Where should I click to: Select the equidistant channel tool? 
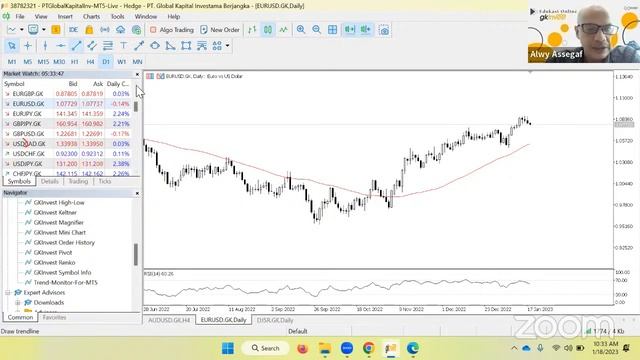(92, 46)
